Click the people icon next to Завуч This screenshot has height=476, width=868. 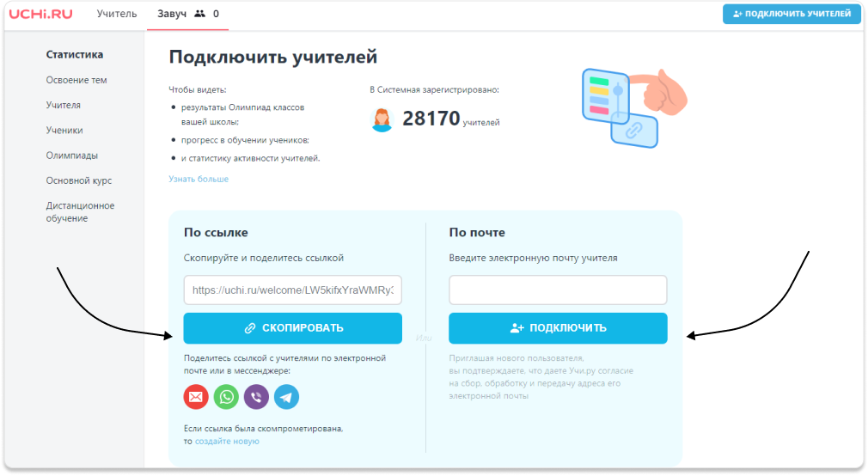click(200, 14)
